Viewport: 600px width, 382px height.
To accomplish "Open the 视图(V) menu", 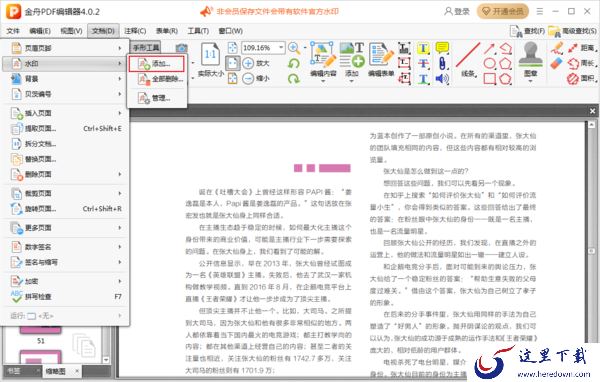I will pyautogui.click(x=71, y=31).
